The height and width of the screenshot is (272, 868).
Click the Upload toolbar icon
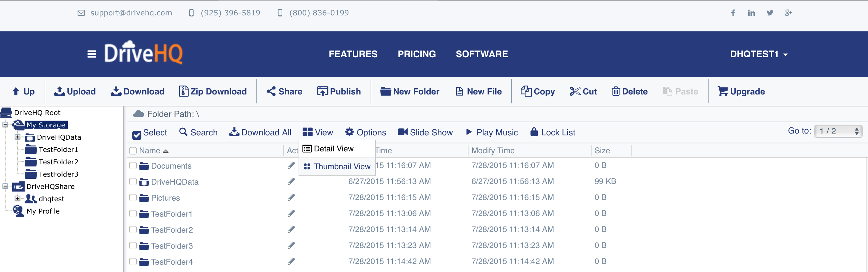pyautogui.click(x=60, y=91)
